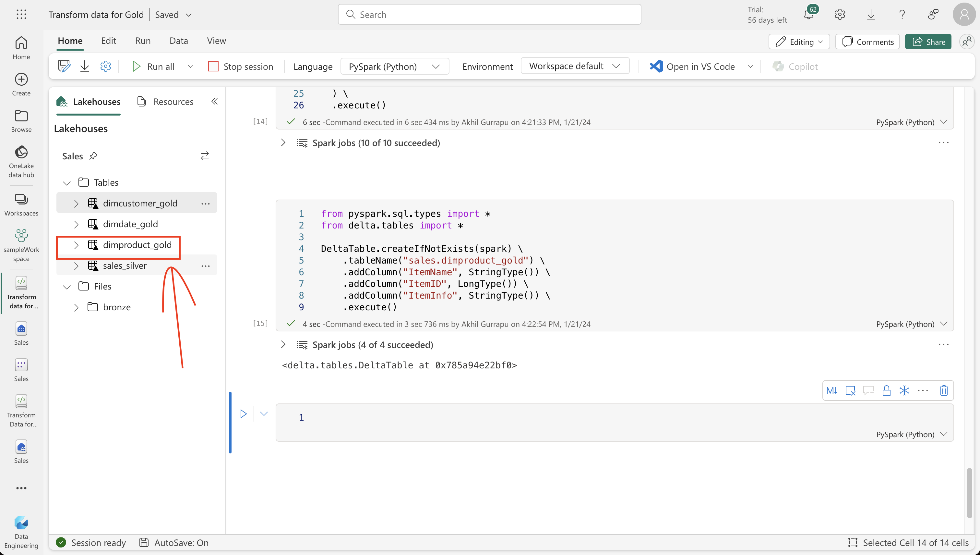Click the clear cell output icon
The width and height of the screenshot is (980, 555).
point(850,390)
